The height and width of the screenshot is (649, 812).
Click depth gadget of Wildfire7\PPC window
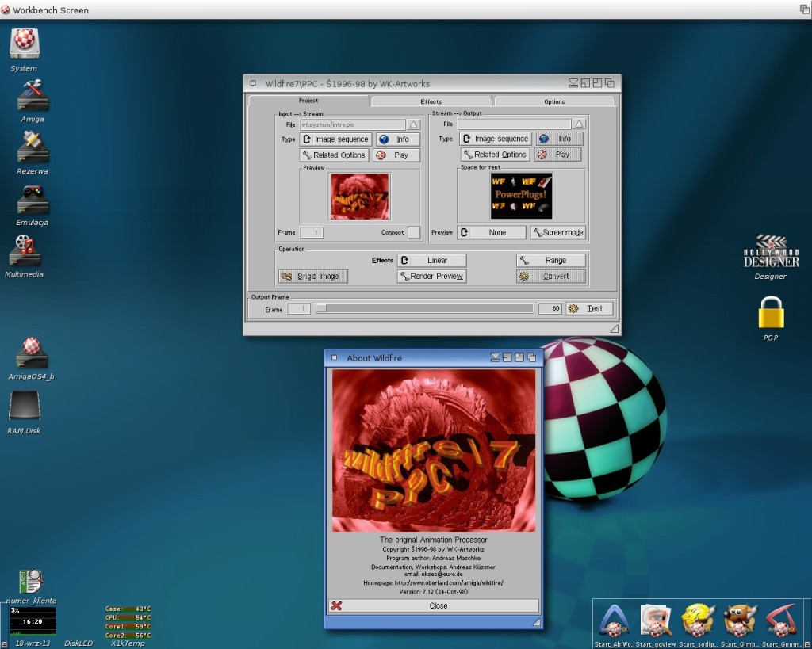pyautogui.click(x=610, y=82)
